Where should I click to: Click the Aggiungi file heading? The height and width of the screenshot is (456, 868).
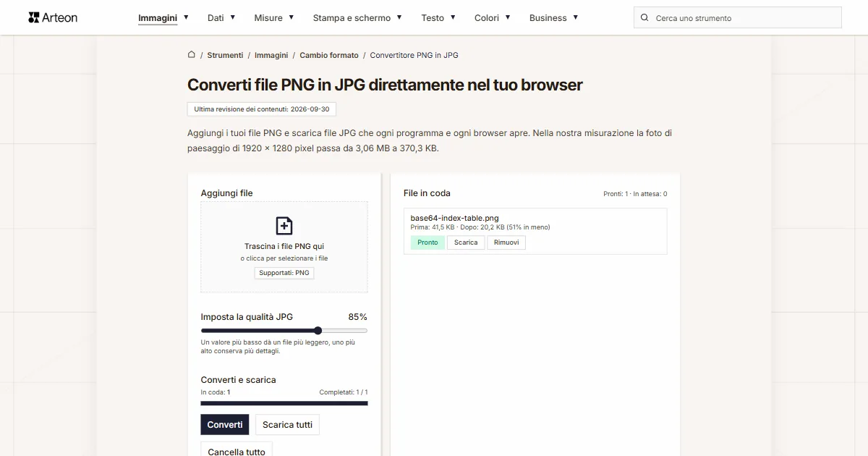point(226,193)
